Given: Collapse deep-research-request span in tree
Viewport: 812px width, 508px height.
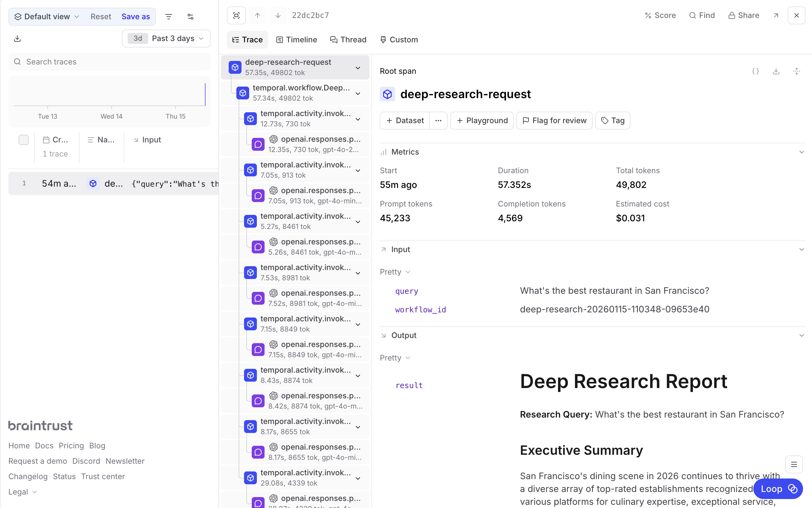Looking at the screenshot, I should point(358,68).
